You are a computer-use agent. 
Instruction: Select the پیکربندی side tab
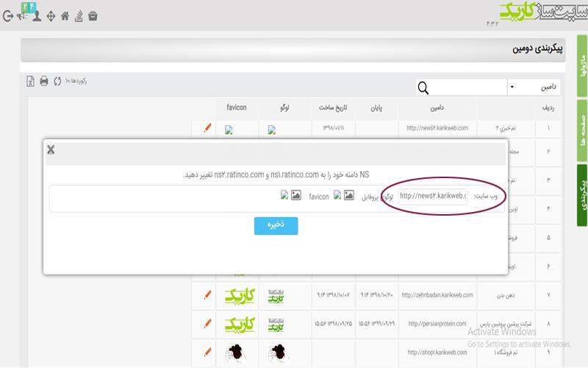pos(581,195)
